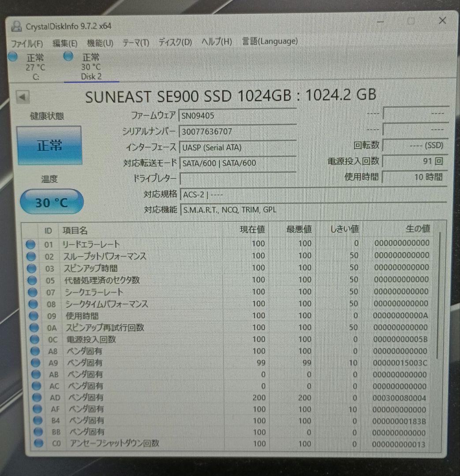Click raw value 000300080004 in row AD

pyautogui.click(x=399, y=398)
